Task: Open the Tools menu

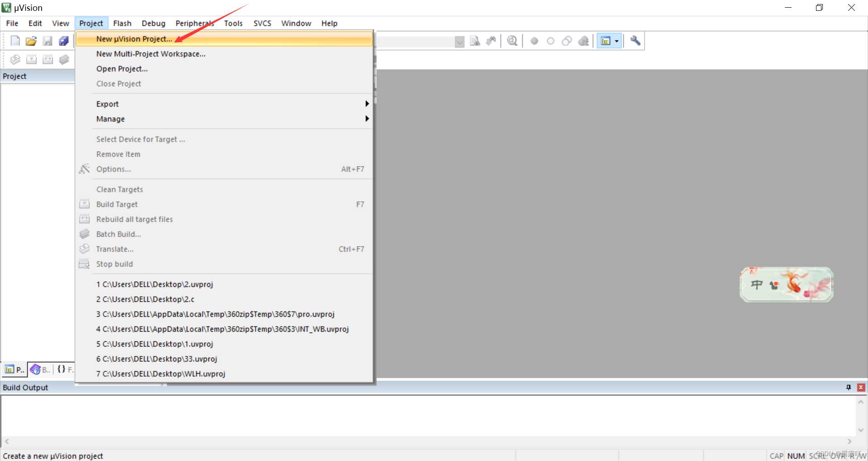Action: point(233,24)
